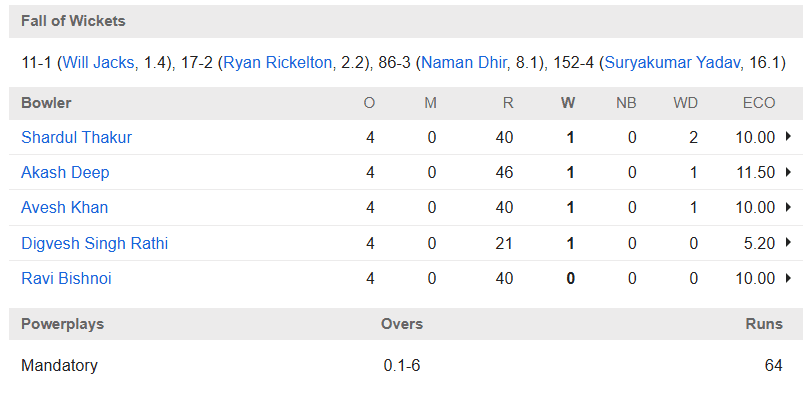
Task: Open Digvesh Singh Rathi bowler profile
Action: coord(95,243)
